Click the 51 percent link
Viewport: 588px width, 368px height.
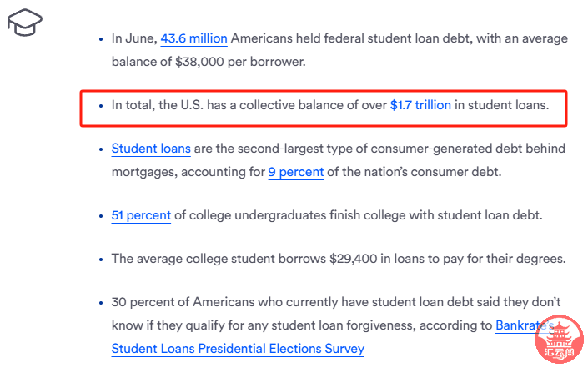point(141,215)
